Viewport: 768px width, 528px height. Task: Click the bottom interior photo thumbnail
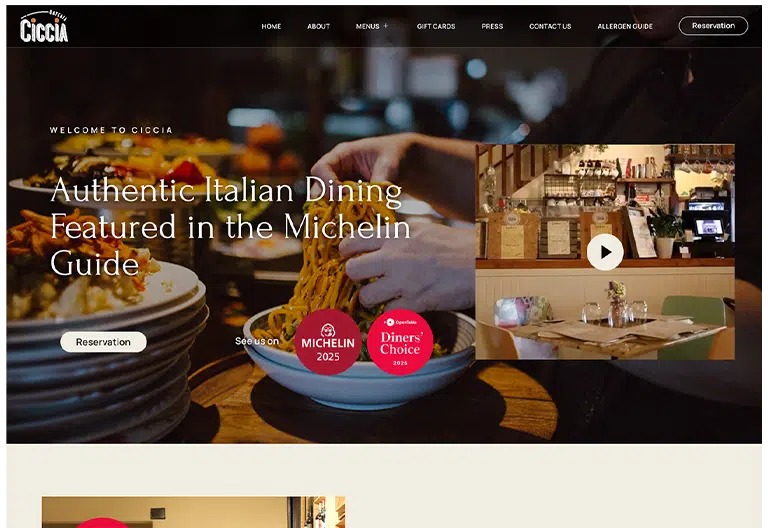point(193,512)
